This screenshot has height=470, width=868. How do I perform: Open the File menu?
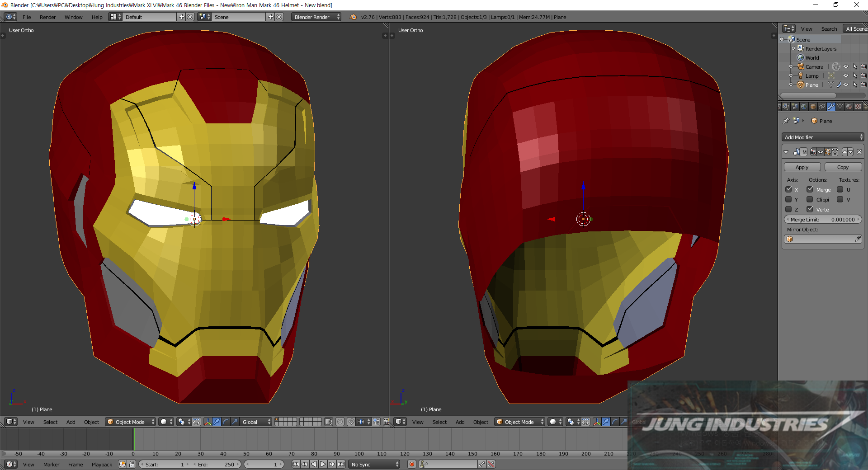27,17
